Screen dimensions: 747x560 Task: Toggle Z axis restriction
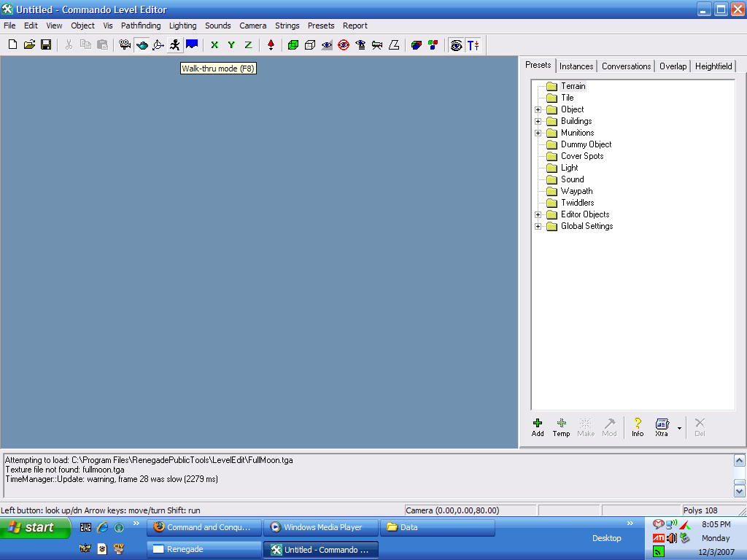point(248,45)
